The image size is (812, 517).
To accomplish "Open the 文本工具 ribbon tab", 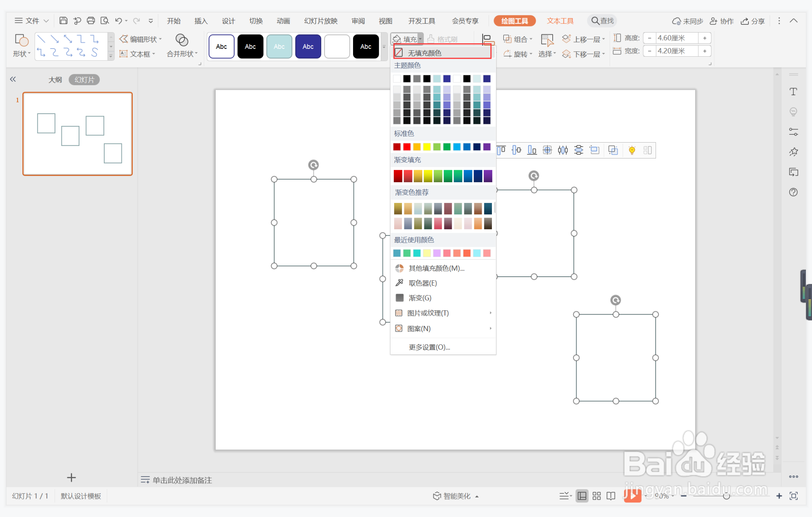I will pos(560,21).
